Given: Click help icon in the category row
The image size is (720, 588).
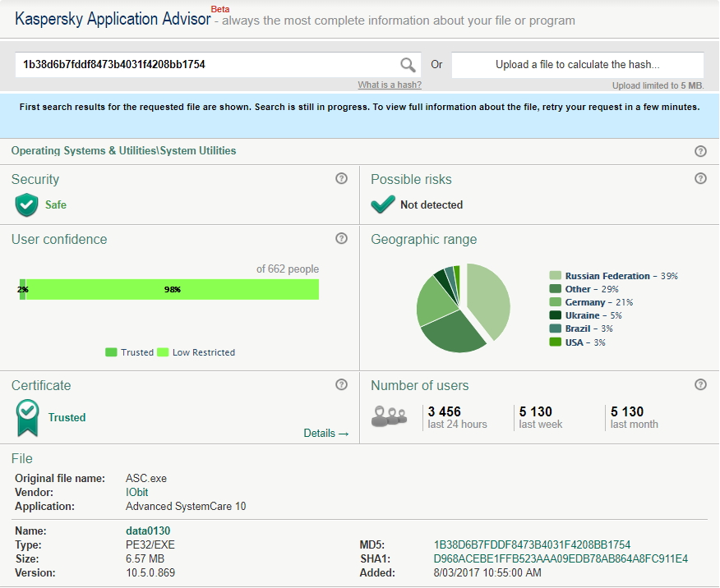Looking at the screenshot, I should tap(700, 151).
